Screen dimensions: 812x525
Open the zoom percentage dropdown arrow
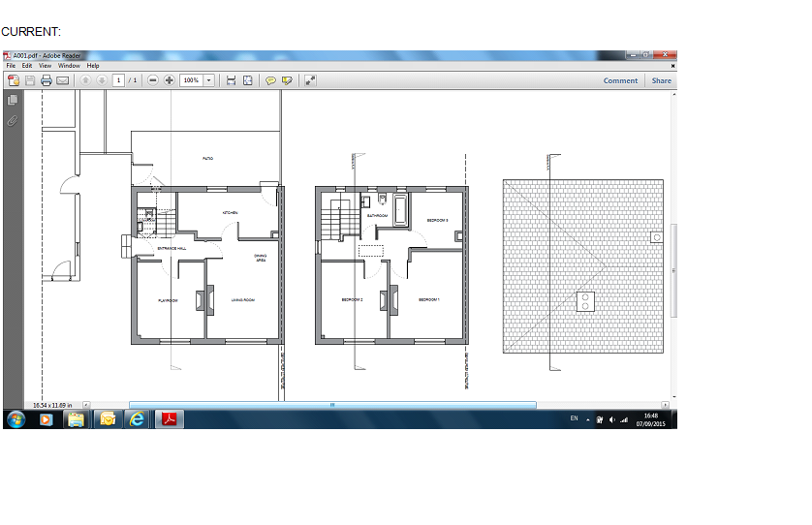[x=209, y=80]
